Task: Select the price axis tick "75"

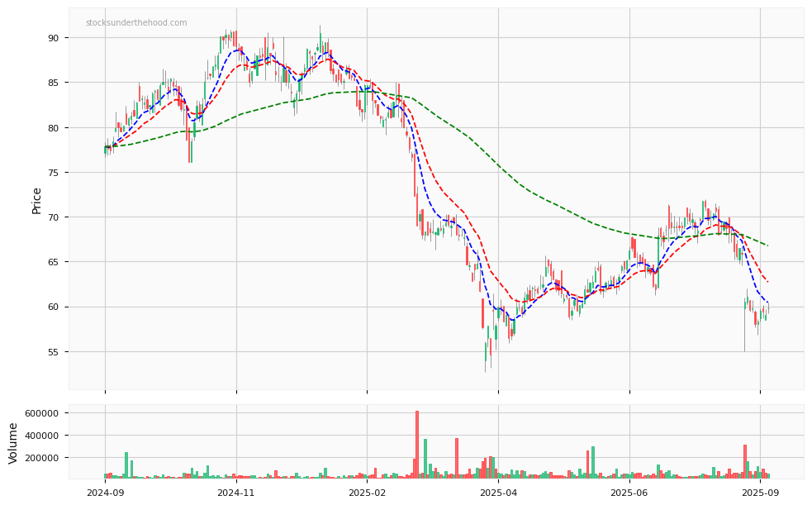Action: pyautogui.click(x=54, y=173)
